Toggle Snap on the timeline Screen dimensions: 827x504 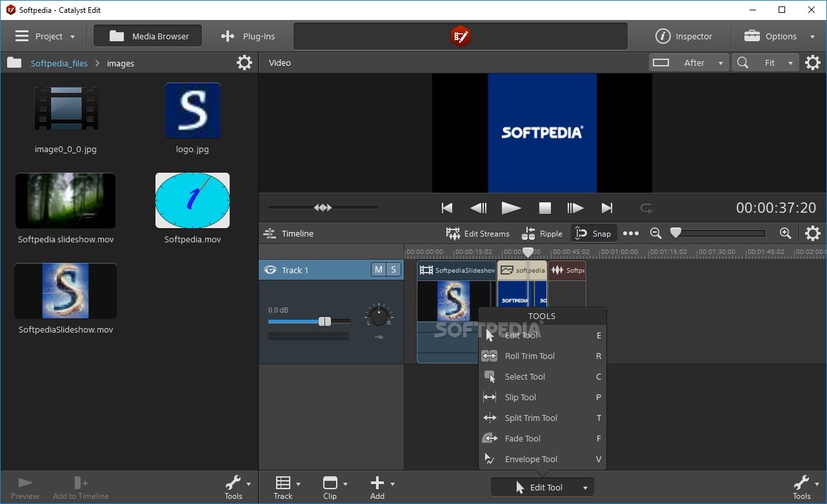(x=593, y=233)
